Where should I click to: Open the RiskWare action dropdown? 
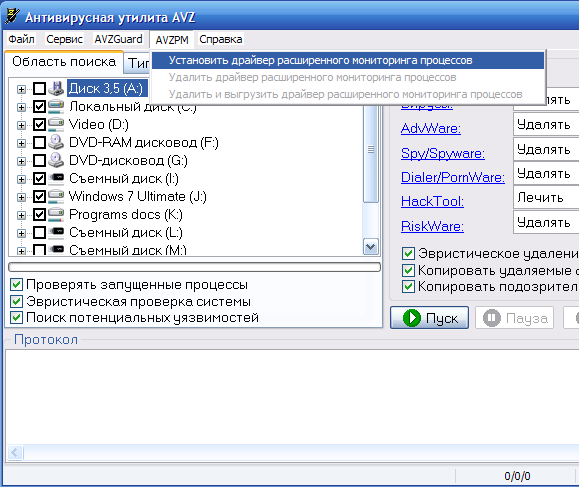point(546,222)
